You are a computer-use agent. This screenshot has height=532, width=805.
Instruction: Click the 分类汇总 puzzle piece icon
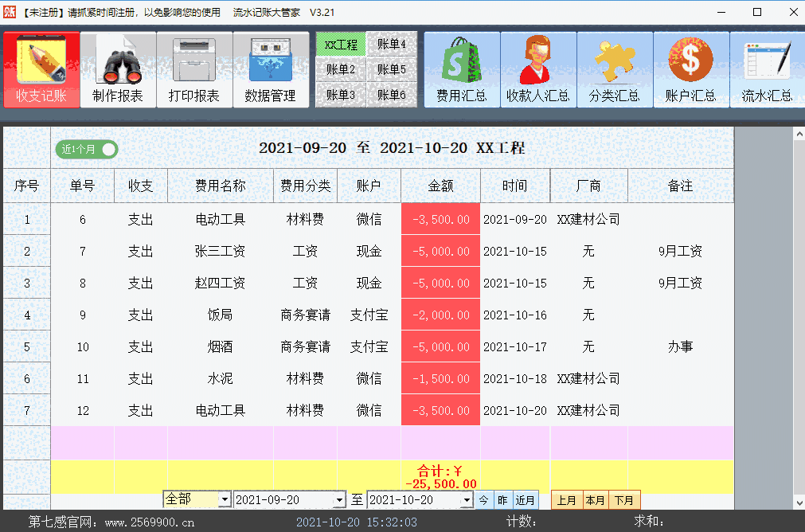point(614,69)
